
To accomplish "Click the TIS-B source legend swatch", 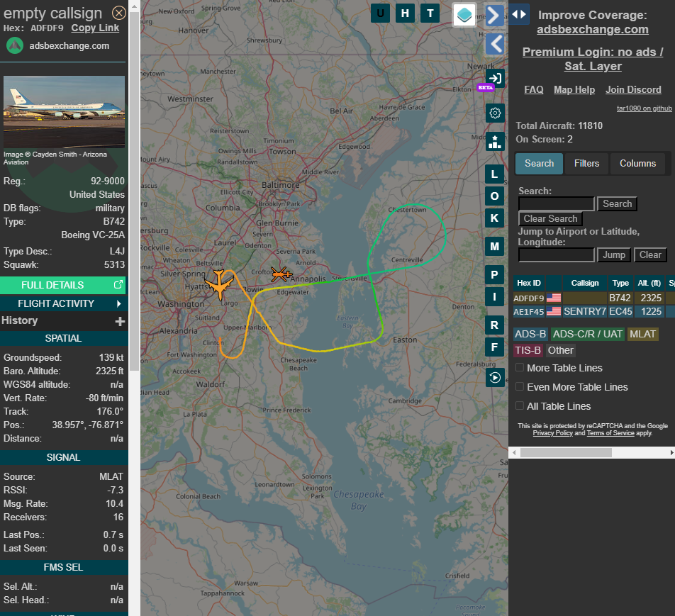I will coord(528,350).
